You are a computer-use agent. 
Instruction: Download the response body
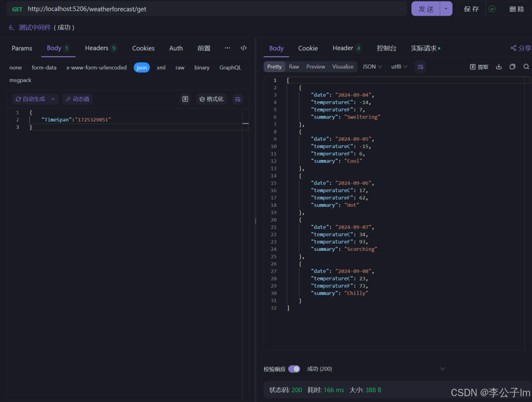(x=498, y=66)
